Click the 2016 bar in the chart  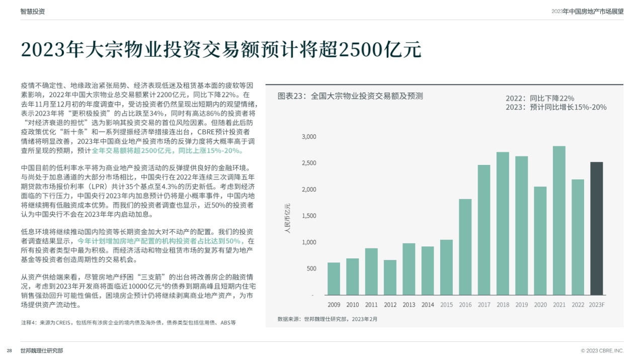(x=465, y=247)
